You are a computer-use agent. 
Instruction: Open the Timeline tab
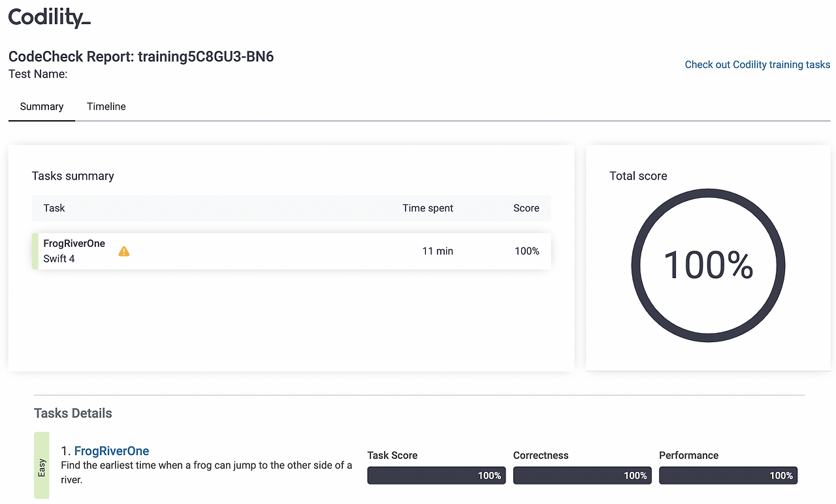pyautogui.click(x=106, y=106)
